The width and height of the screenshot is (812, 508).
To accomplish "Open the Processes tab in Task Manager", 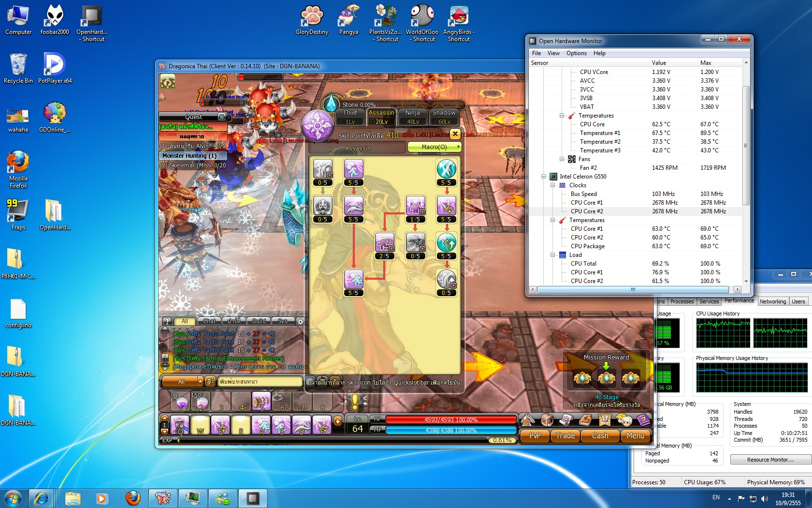I will [682, 301].
